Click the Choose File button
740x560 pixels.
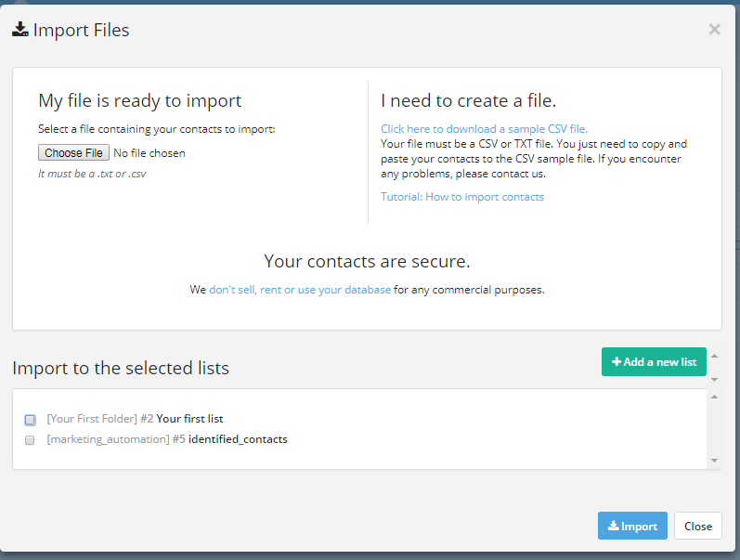pyautogui.click(x=73, y=152)
